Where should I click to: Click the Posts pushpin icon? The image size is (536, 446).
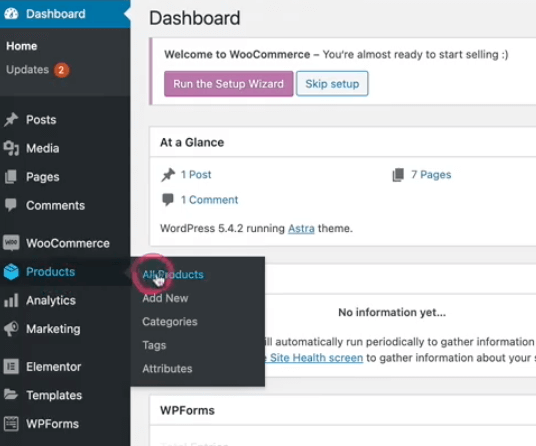coord(11,120)
